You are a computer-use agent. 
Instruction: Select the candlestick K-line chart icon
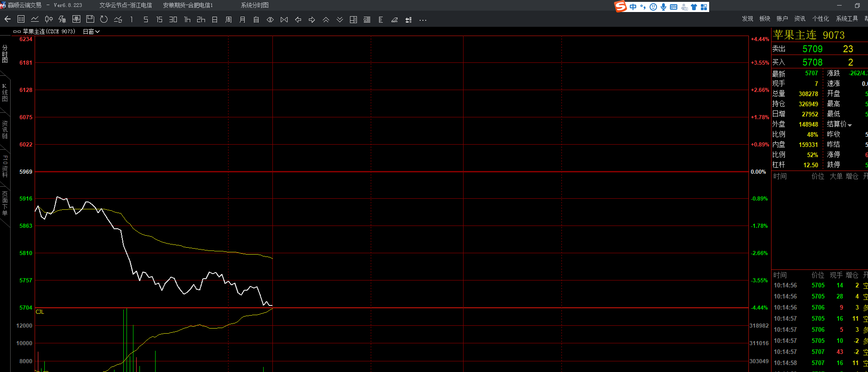(48, 19)
